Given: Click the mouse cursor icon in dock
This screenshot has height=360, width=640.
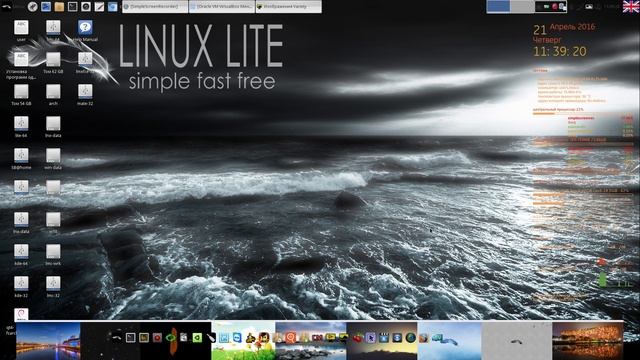Looking at the screenshot, I should (371, 338).
